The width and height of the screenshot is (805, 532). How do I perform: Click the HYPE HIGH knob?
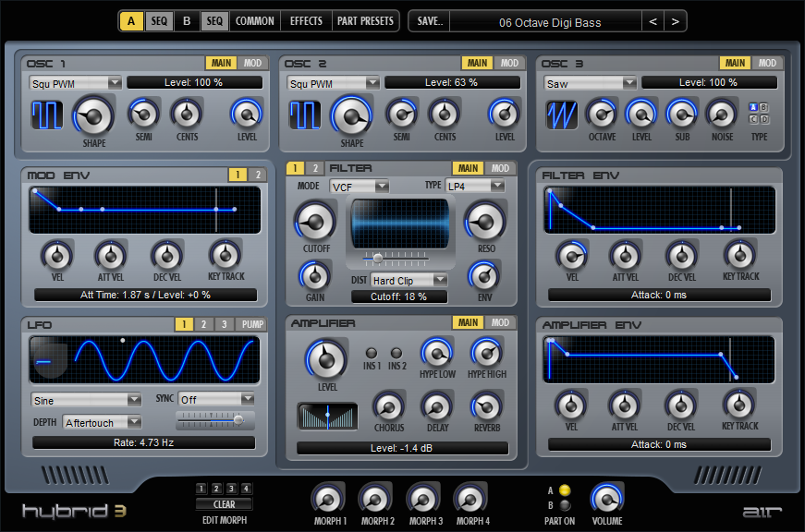coord(487,353)
